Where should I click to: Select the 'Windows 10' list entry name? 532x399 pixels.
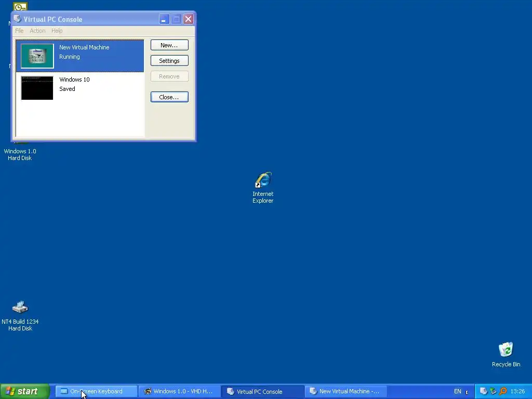click(74, 79)
